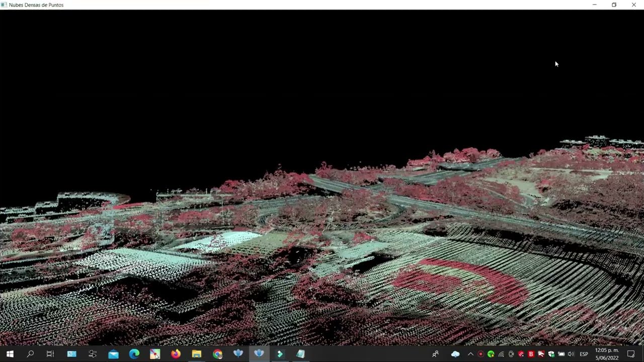
Task: Open People icon in system tray
Action: click(x=435, y=354)
